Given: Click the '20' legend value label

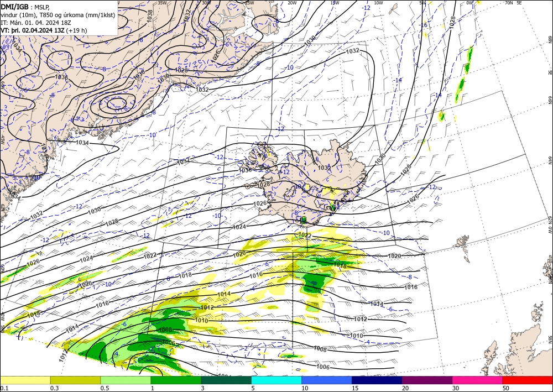Looking at the screenshot, I should [405, 388].
